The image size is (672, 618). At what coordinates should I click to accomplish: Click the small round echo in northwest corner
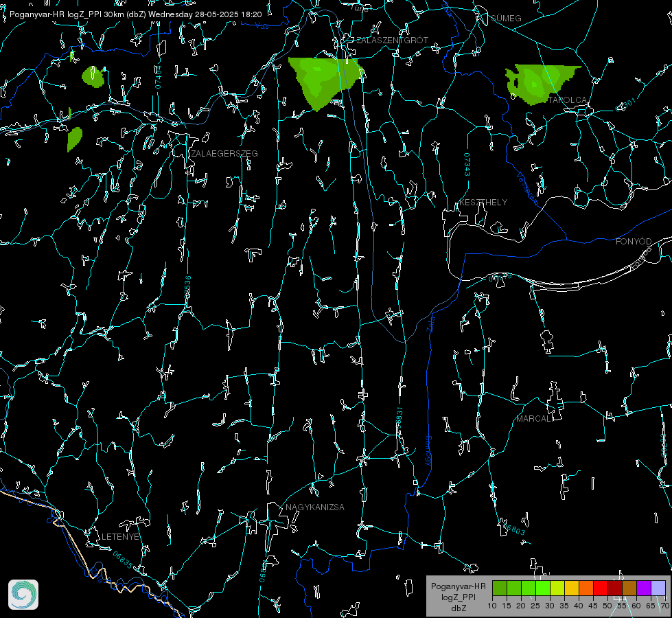point(93,77)
